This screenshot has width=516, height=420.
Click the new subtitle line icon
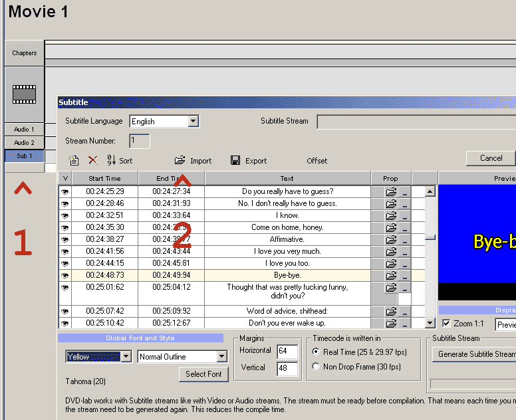tap(73, 160)
